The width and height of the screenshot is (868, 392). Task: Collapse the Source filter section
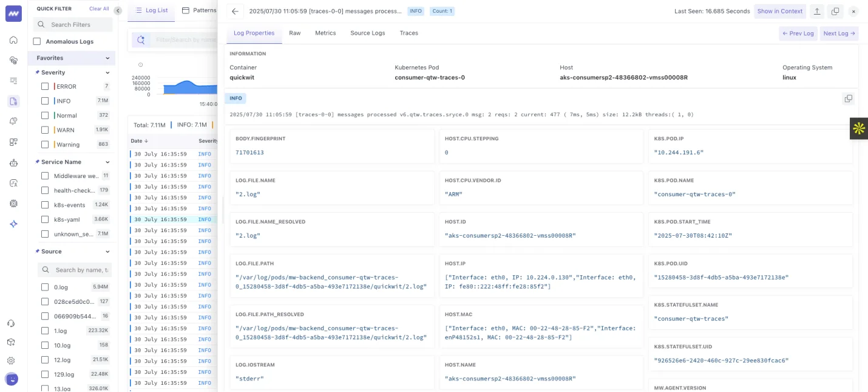coord(107,252)
